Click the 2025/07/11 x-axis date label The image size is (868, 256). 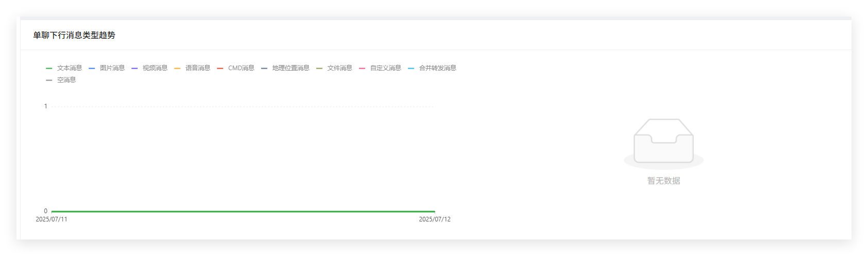pyautogui.click(x=52, y=219)
